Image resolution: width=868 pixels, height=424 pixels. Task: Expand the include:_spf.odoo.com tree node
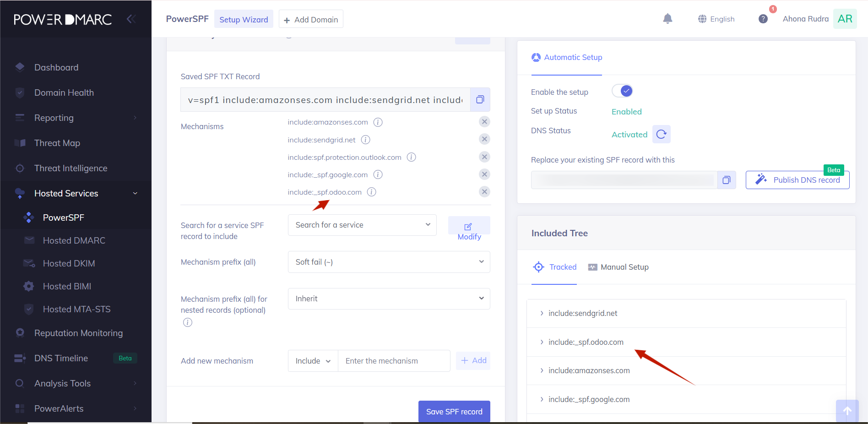point(542,342)
